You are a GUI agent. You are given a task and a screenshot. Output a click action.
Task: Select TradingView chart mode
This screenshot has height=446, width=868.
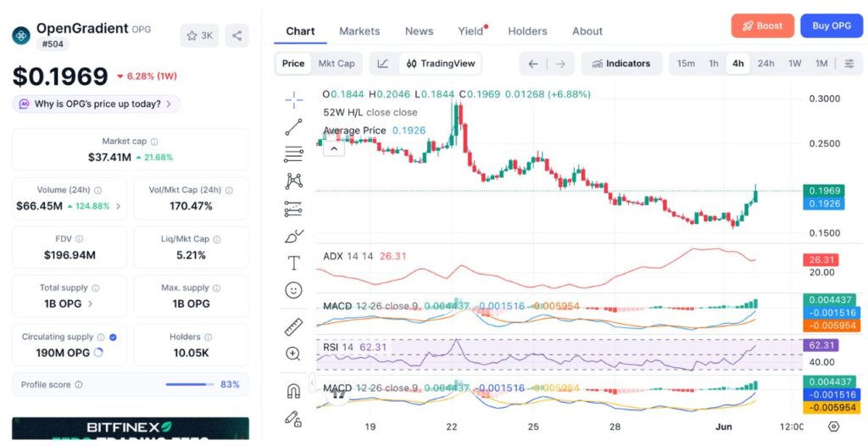[441, 64]
